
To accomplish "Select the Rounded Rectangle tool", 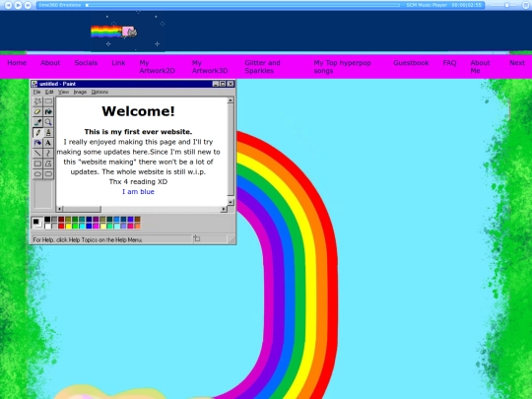I will pos(48,174).
